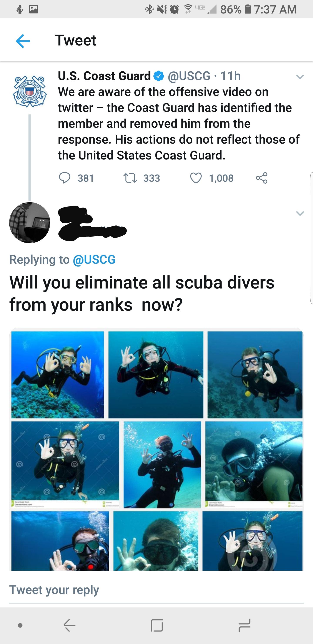Image resolution: width=313 pixels, height=644 pixels.
Task: Open recent apps navigation button
Action: pyautogui.click(x=244, y=626)
